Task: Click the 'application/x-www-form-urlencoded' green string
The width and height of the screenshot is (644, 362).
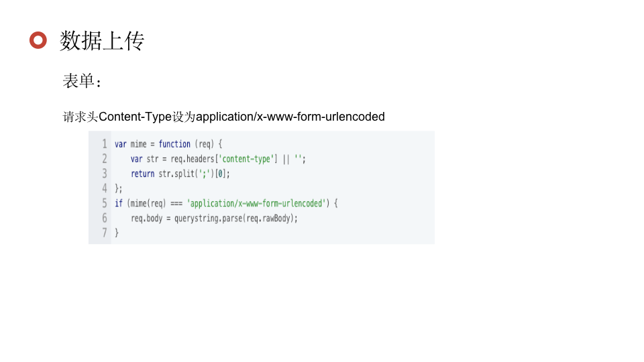Action: pos(256,203)
